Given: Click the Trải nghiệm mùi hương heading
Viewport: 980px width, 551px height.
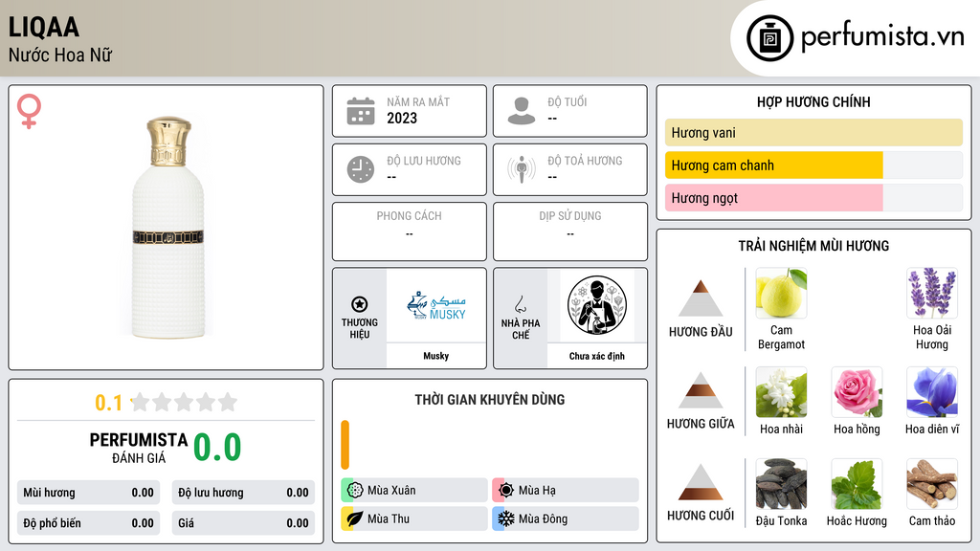Looking at the screenshot, I should (813, 246).
